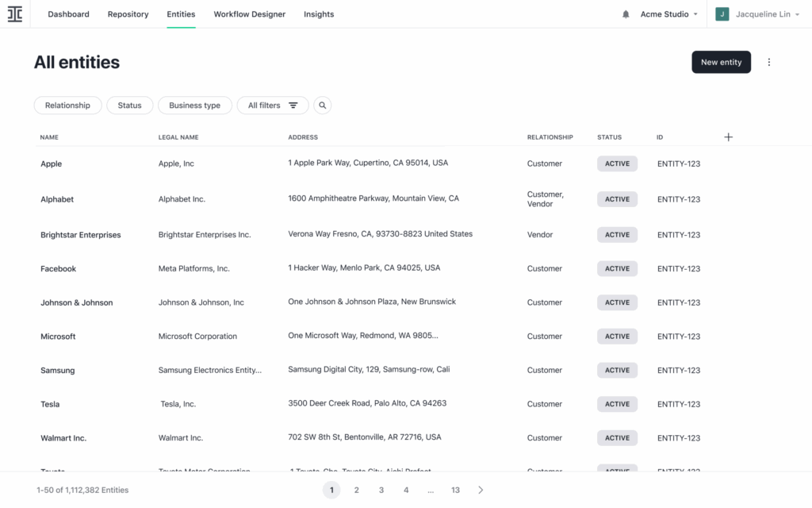Image resolution: width=812 pixels, height=508 pixels.
Task: Open the Workflow Designer tab
Action: pyautogui.click(x=249, y=13)
